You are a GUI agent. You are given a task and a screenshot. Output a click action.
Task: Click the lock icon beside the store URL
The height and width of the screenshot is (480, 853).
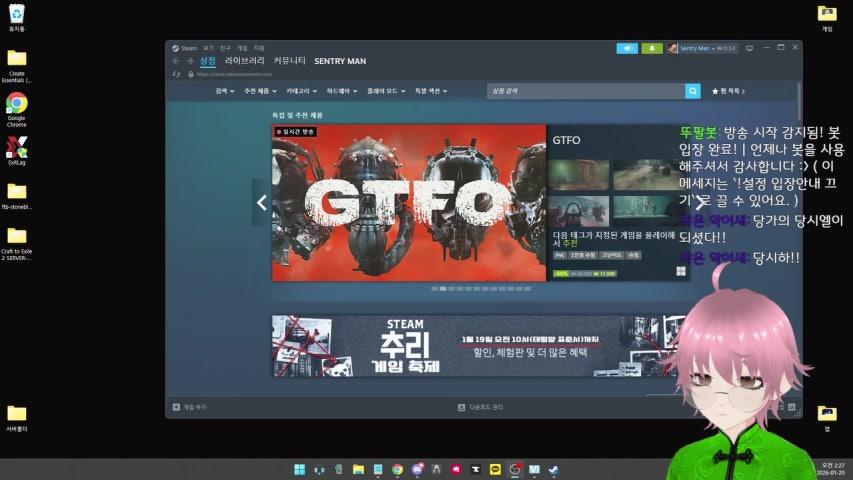[191, 74]
